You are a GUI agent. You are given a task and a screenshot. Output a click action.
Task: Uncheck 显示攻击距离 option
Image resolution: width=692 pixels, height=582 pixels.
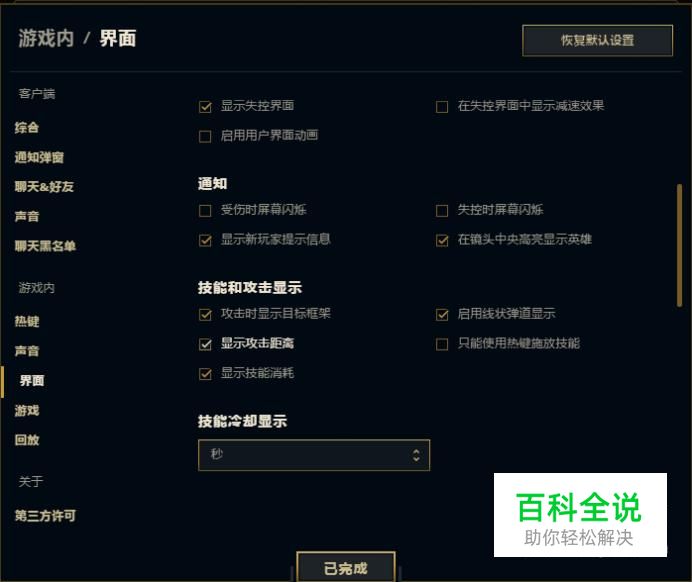point(205,344)
